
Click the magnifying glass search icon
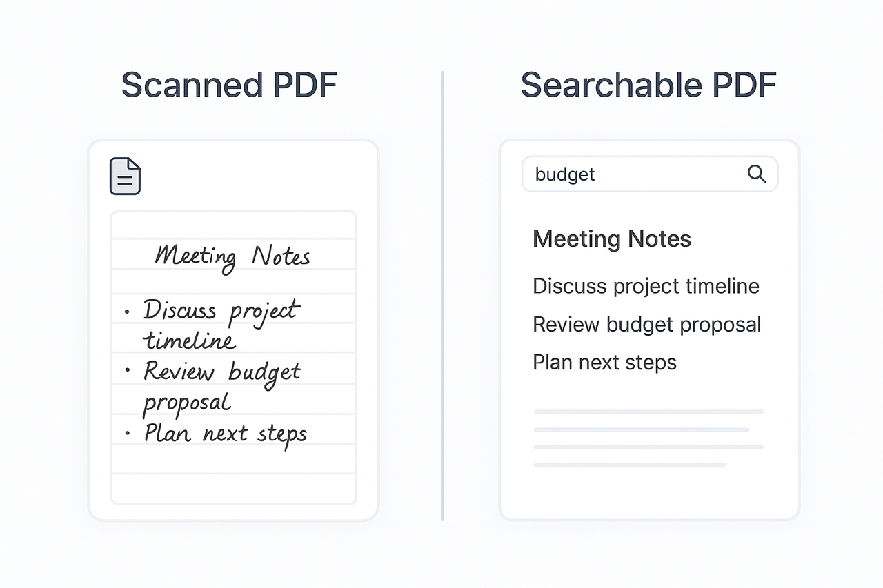pos(756,174)
